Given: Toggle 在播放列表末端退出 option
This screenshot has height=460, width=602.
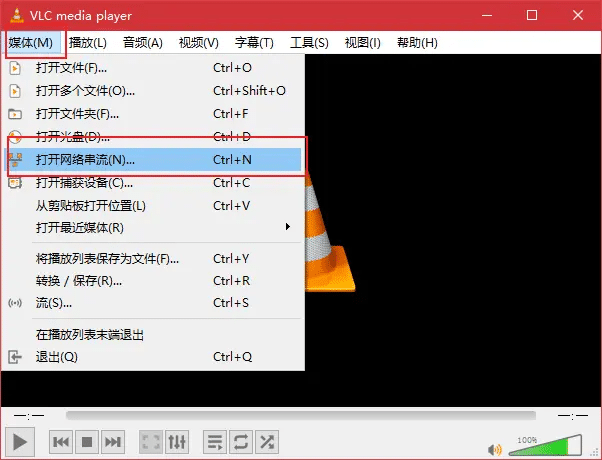Looking at the screenshot, I should (x=153, y=335).
